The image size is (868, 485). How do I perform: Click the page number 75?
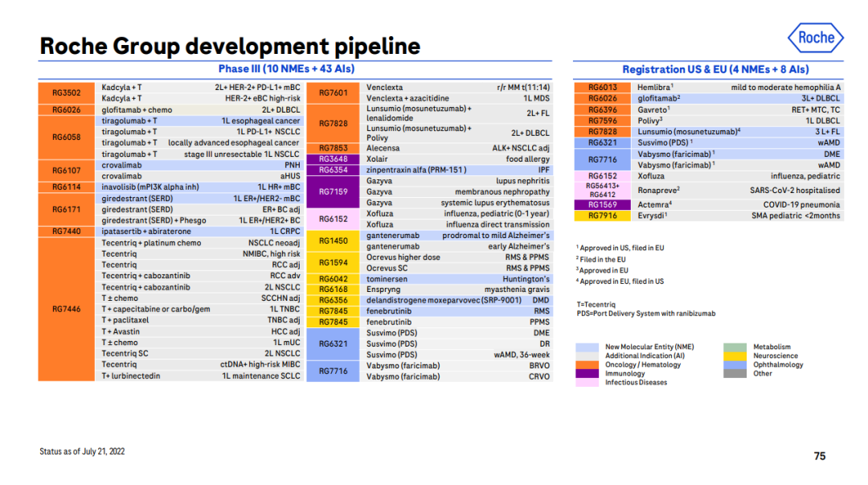pos(820,456)
